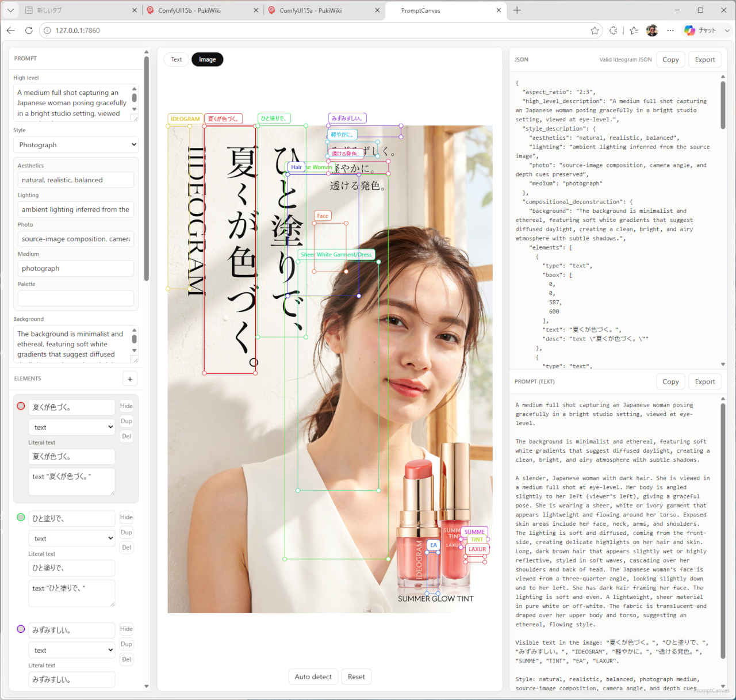Hide the ひと塗りで、 element
Viewport: 736px width, 700px height.
click(126, 517)
